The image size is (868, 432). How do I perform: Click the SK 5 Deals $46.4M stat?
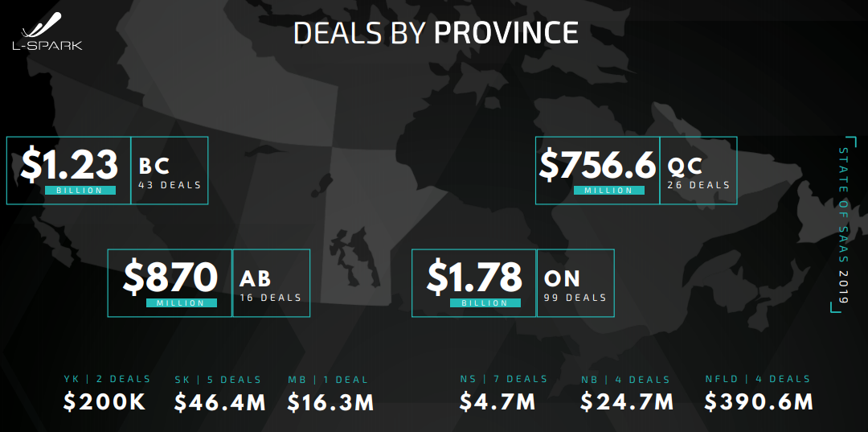click(x=219, y=393)
